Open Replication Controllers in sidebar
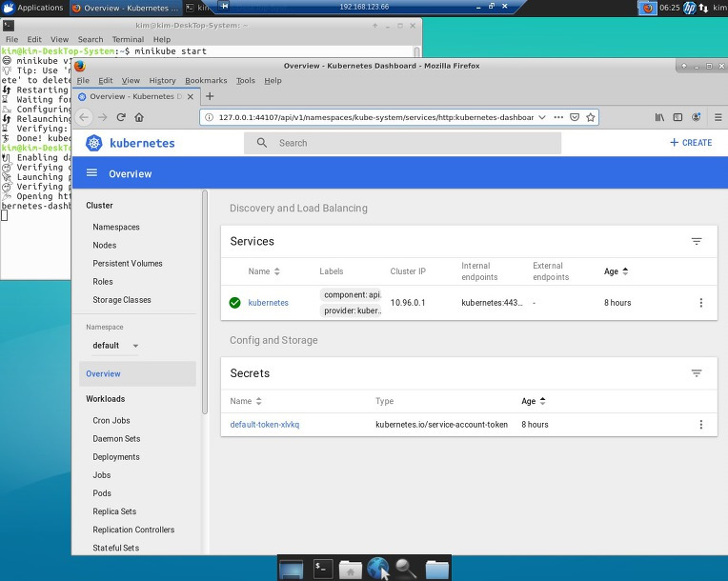 point(133,530)
